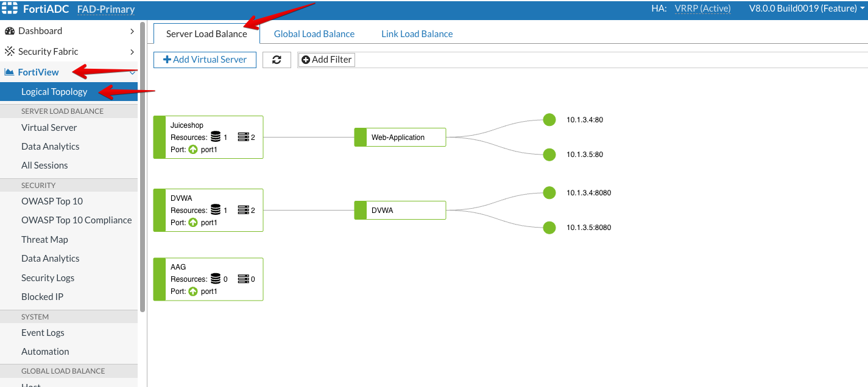Select the Juiceshop virtual server card
Viewport: 868px width, 387px height.
(208, 138)
